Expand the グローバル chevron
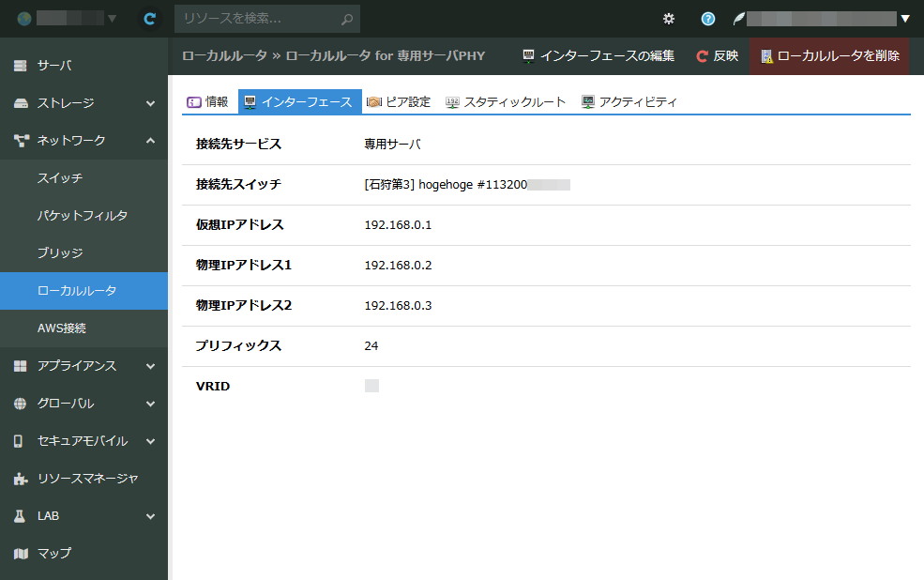924x580 pixels. [151, 404]
